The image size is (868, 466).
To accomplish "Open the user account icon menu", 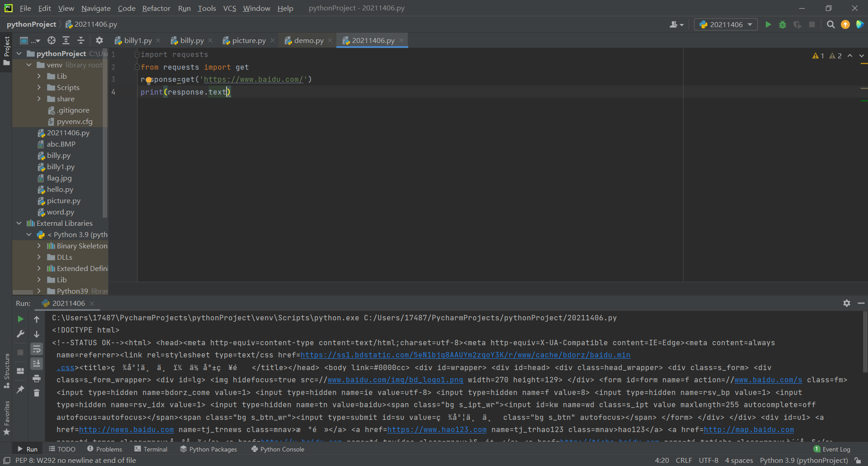I will coord(676,24).
